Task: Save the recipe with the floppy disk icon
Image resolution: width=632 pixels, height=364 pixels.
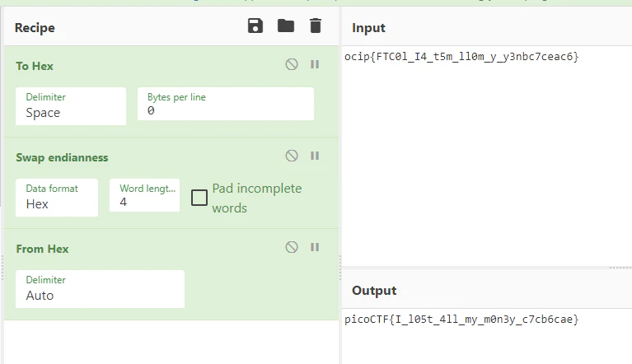Action: click(255, 26)
